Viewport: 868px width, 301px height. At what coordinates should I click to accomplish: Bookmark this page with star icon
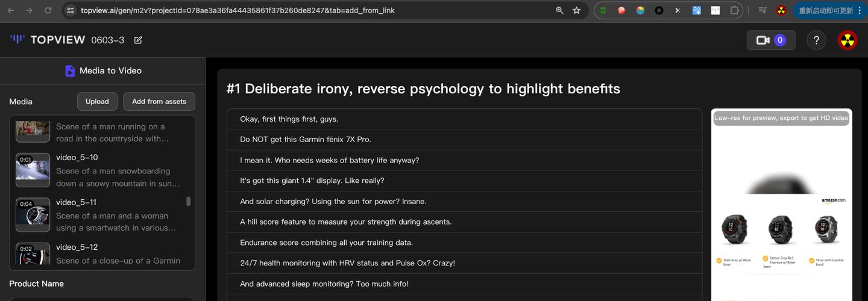576,10
